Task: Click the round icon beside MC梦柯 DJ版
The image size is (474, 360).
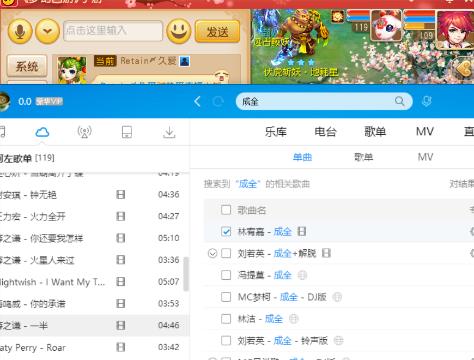Action: point(337,297)
